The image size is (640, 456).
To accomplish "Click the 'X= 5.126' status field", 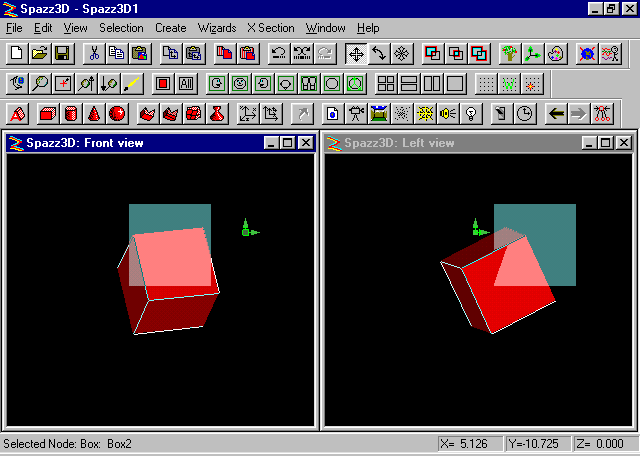I will tap(470, 444).
